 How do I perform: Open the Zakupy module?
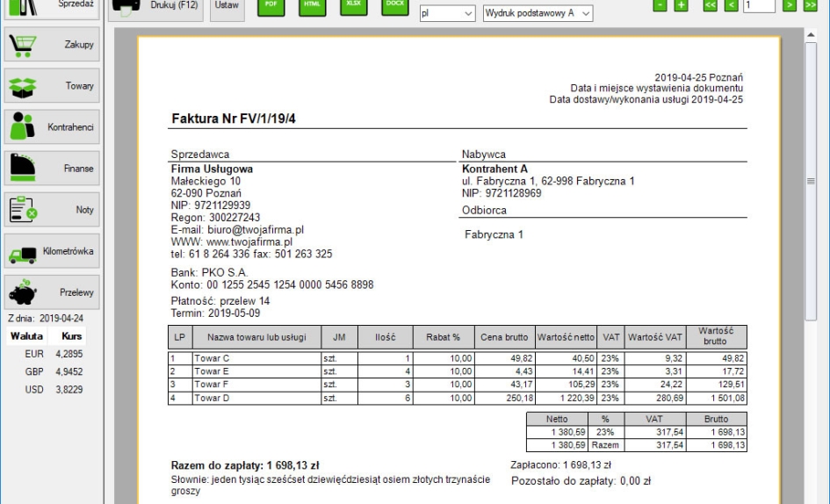52,45
